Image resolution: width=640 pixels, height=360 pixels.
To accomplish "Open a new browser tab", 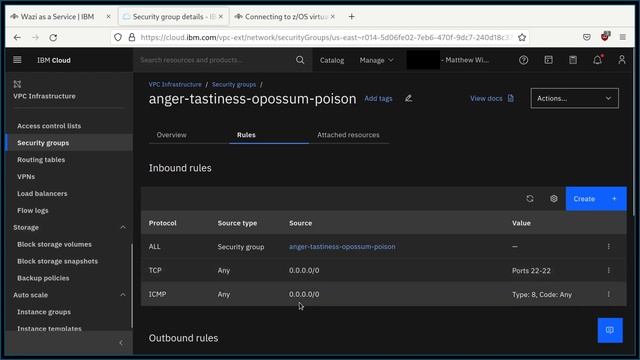I will [x=351, y=17].
